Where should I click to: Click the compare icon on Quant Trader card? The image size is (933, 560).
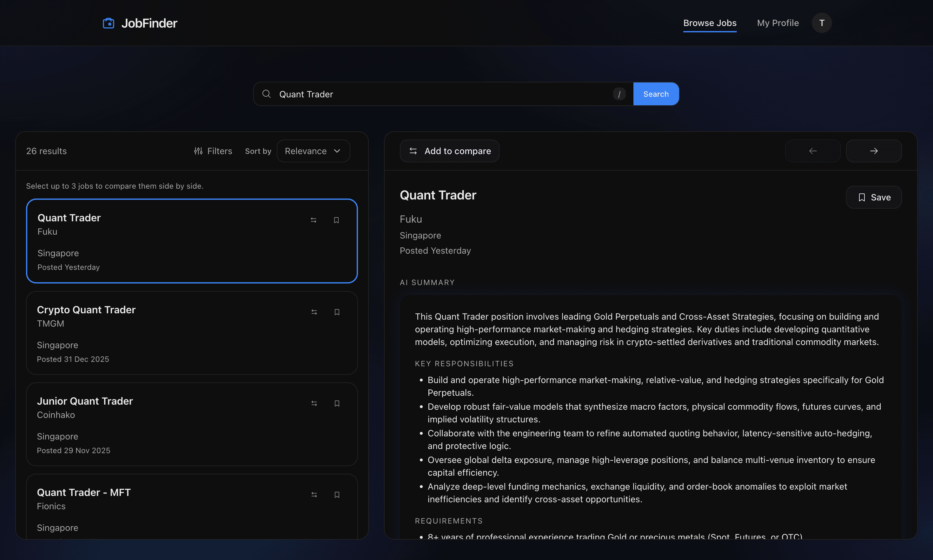(314, 220)
